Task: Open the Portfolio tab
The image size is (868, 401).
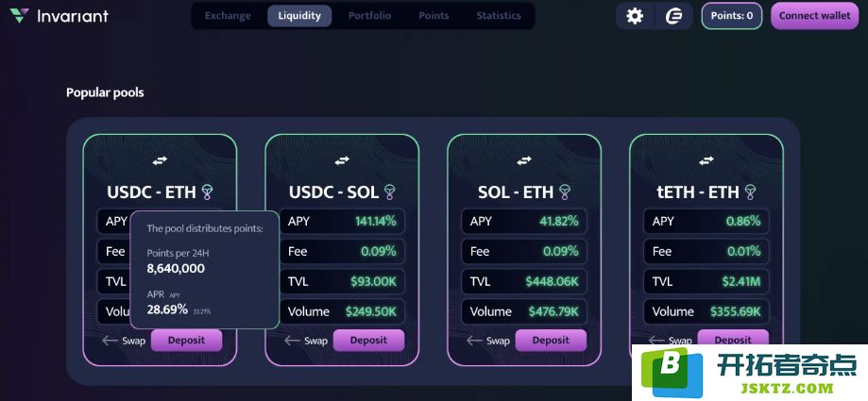Action: 370,15
